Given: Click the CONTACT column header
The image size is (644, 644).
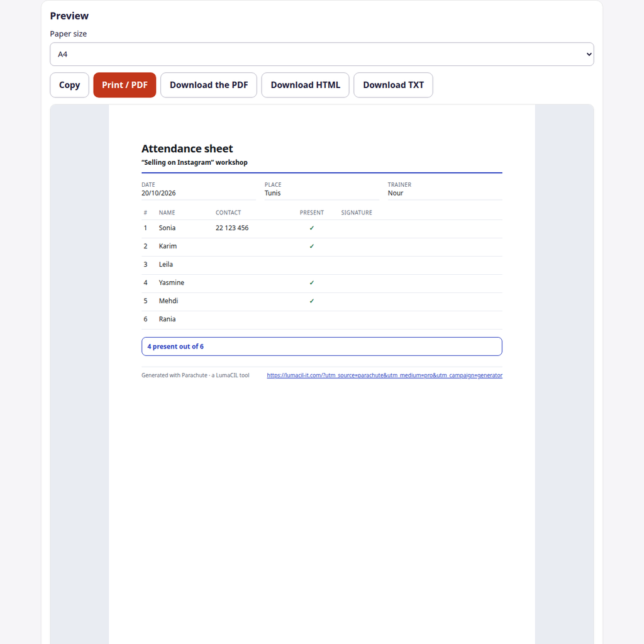Looking at the screenshot, I should click(228, 213).
